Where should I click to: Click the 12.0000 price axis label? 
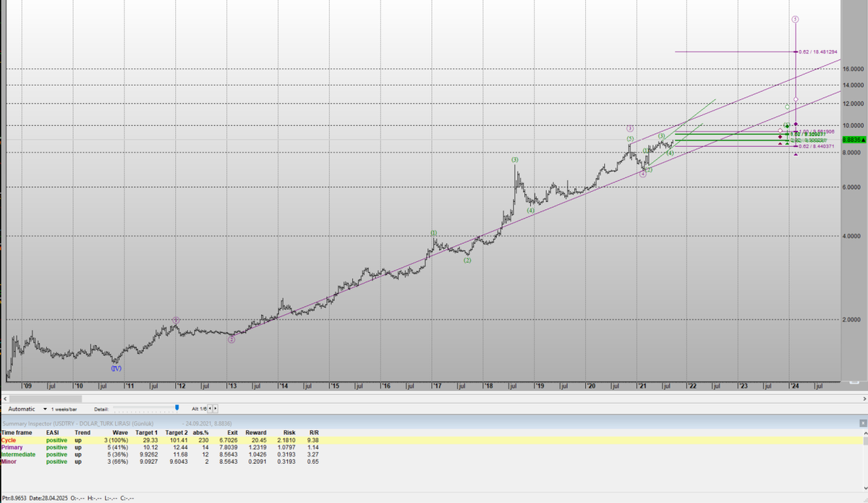[854, 103]
